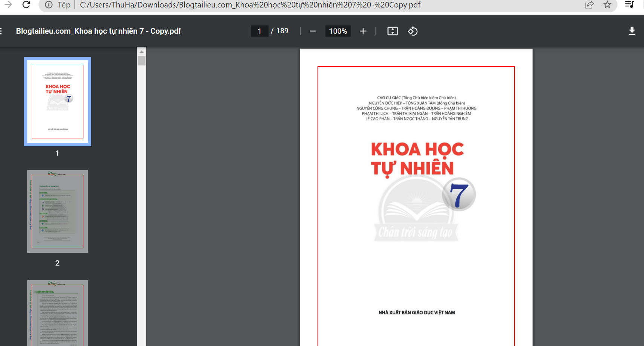
Task: Click the zoom level field showing 100%
Action: (x=338, y=31)
